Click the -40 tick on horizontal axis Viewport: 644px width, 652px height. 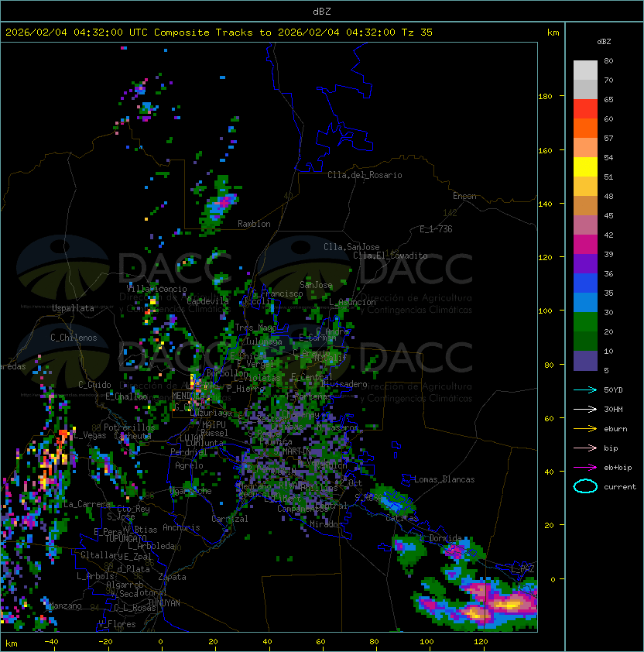click(51, 641)
